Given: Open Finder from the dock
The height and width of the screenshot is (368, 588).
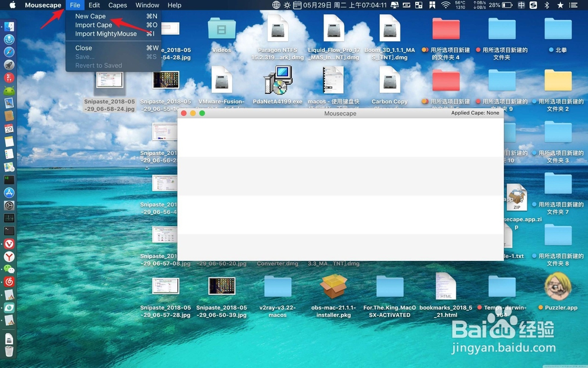Looking at the screenshot, I should point(9,26).
